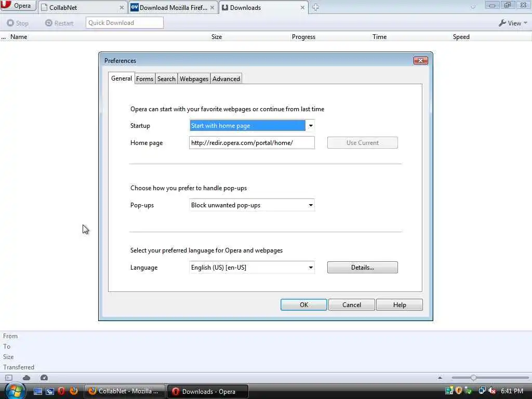Open the View wrench menu
532x399 pixels.
click(513, 23)
